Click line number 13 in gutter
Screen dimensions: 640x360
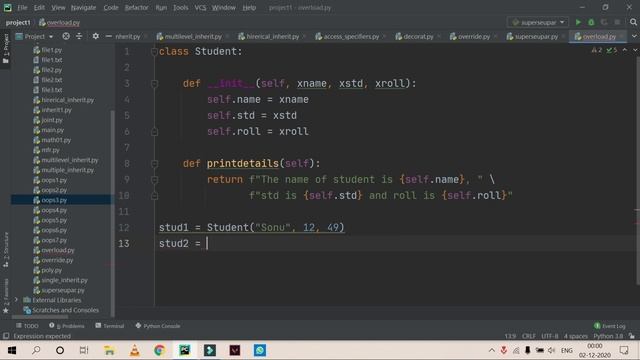(x=124, y=244)
